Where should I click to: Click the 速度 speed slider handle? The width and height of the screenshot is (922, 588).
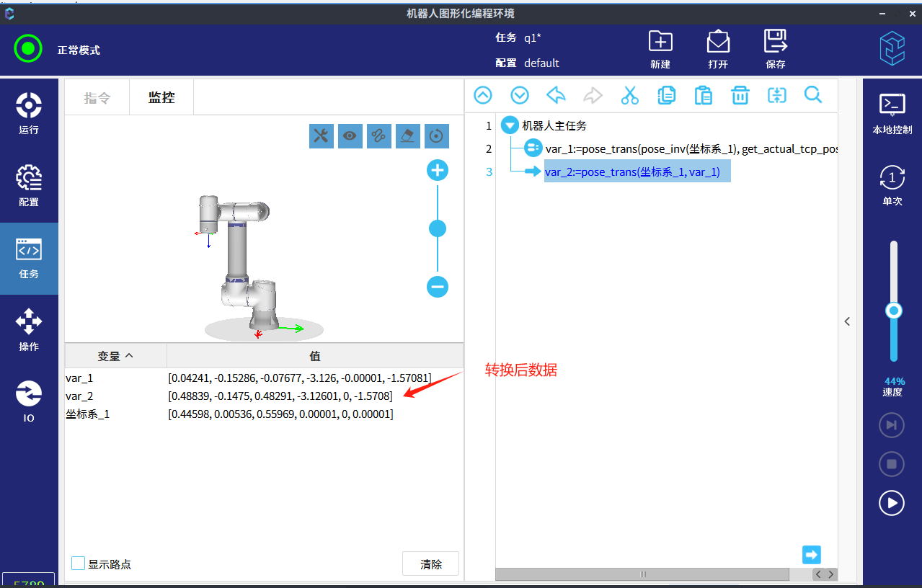point(894,311)
